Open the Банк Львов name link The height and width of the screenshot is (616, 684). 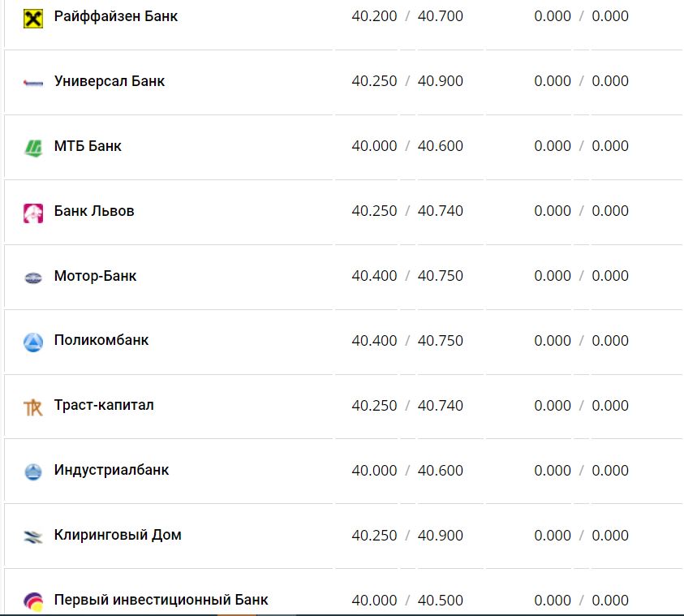94,211
